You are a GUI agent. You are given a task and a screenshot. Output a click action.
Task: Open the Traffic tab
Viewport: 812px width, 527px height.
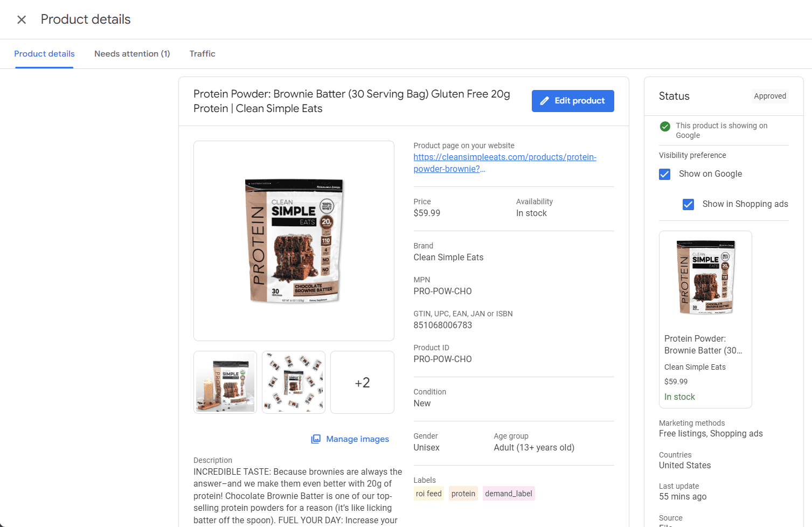coord(203,54)
